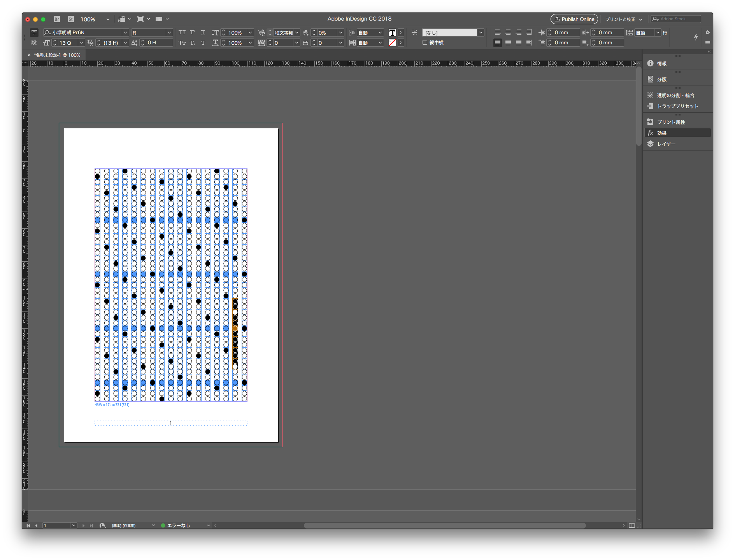The width and height of the screenshot is (735, 560).
Task: Open the レイヤー (Layers) panel
Action: (666, 144)
